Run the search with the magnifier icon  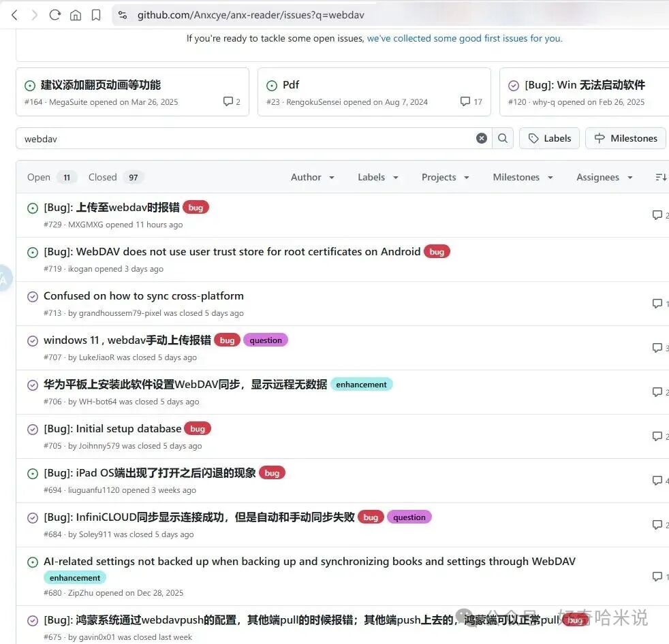[503, 138]
